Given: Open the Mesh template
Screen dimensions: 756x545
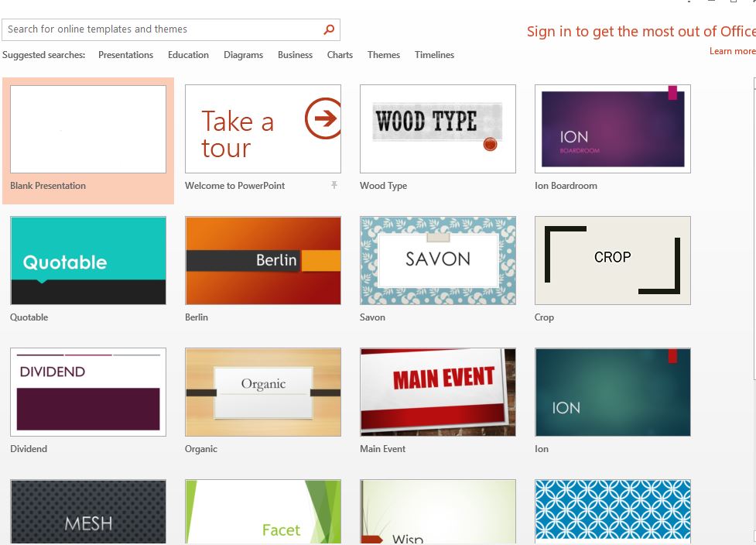Looking at the screenshot, I should pyautogui.click(x=88, y=512).
